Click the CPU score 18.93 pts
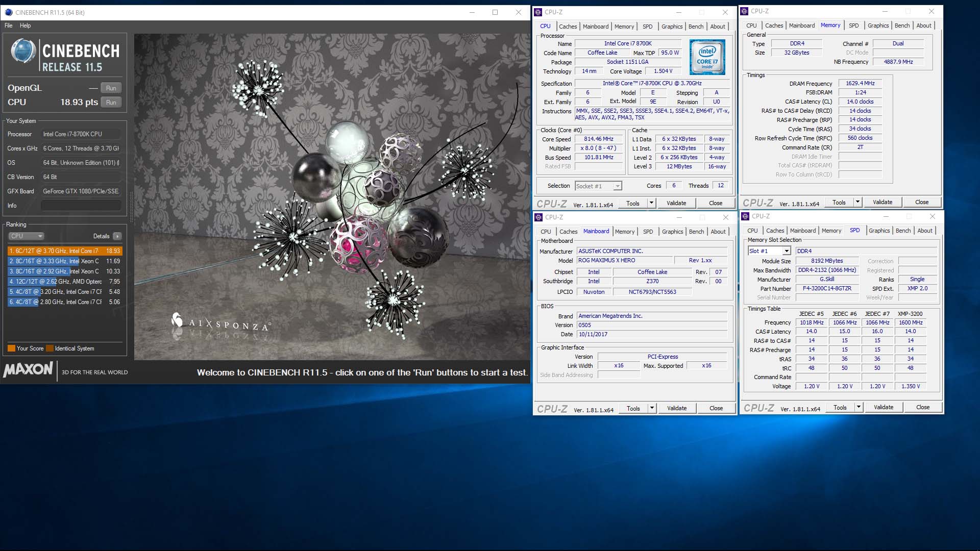 79,103
